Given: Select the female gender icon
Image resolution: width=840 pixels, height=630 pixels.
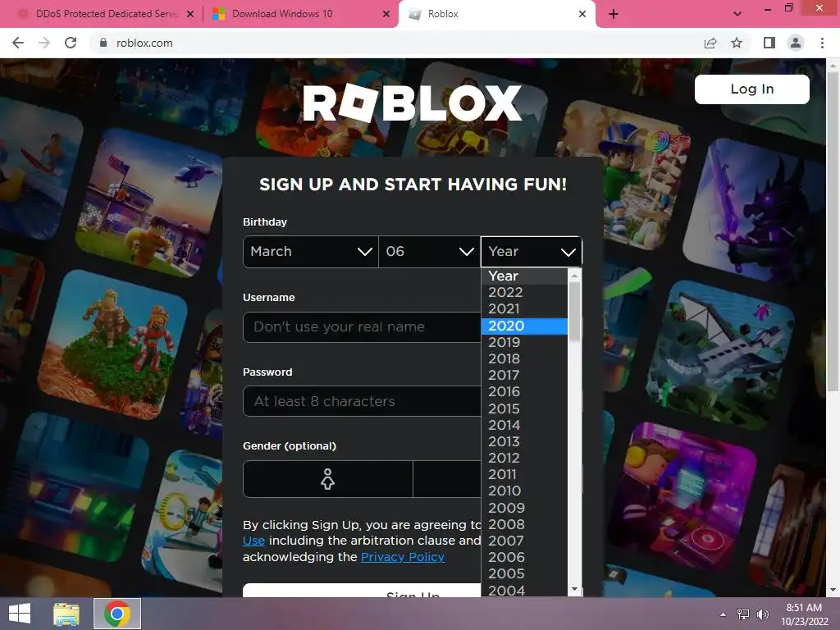Looking at the screenshot, I should point(328,479).
